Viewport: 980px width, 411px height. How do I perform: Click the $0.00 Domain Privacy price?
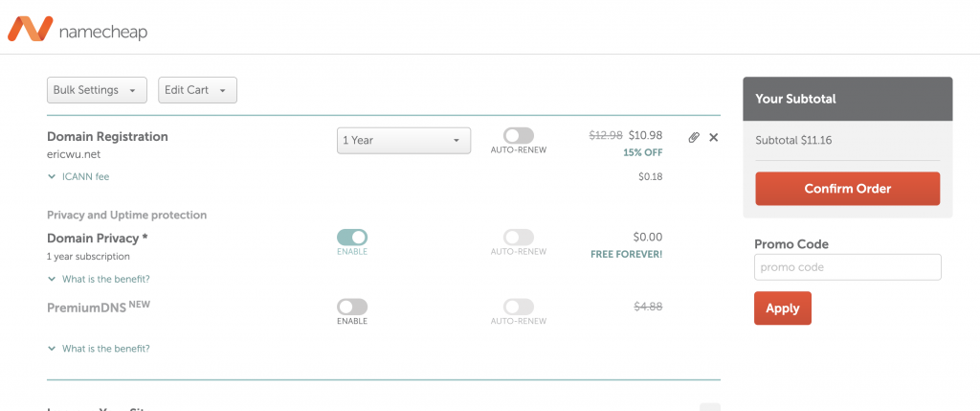[x=648, y=237]
